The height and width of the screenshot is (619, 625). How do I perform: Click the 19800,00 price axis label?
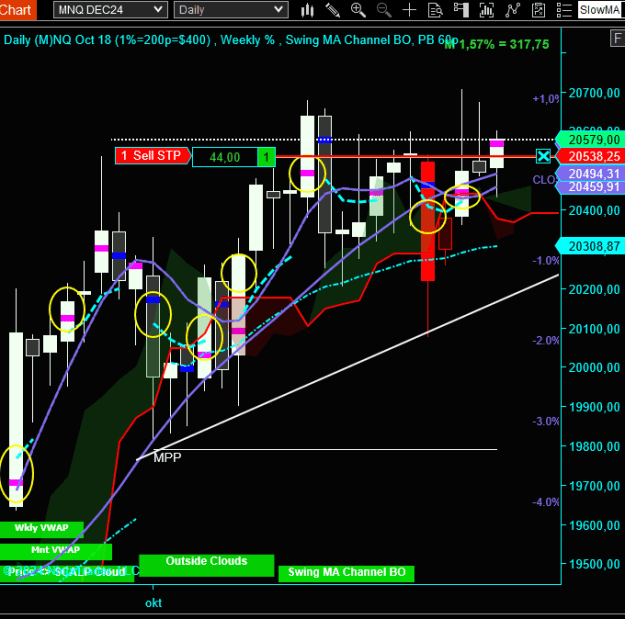[594, 446]
